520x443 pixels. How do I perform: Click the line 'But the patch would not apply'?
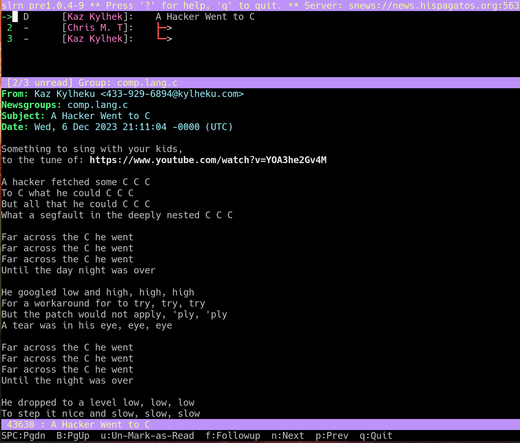pos(114,314)
